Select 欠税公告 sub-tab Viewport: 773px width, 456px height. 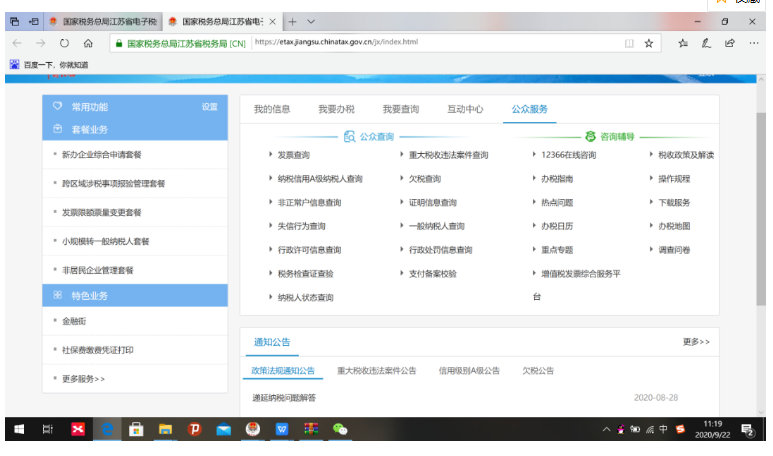pos(538,371)
